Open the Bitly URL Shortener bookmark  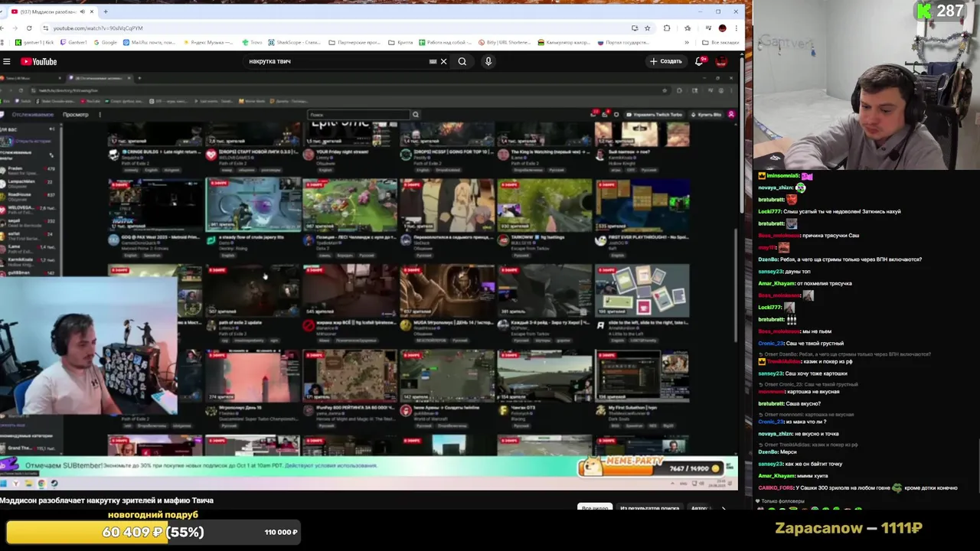click(x=506, y=42)
